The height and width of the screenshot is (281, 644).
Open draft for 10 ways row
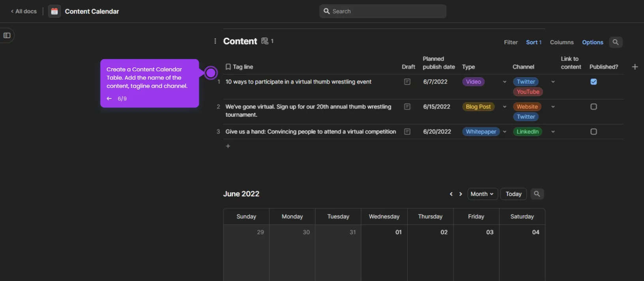click(407, 82)
